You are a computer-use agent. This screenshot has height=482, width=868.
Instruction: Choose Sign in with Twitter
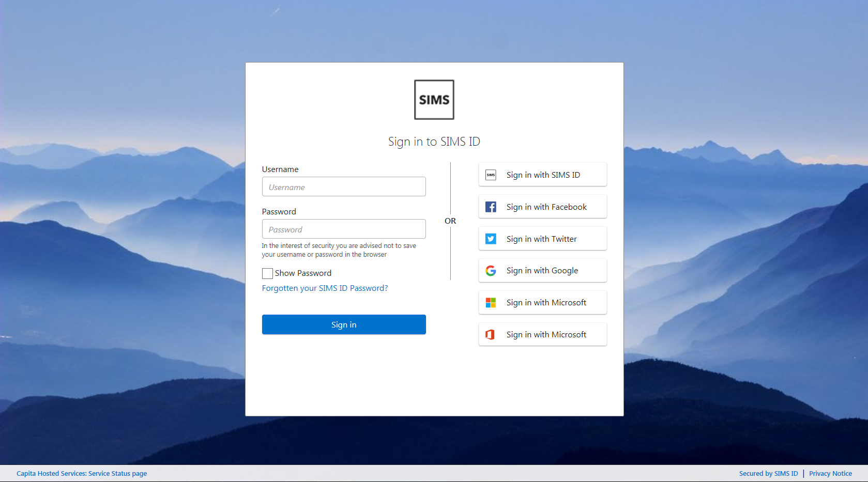(542, 239)
